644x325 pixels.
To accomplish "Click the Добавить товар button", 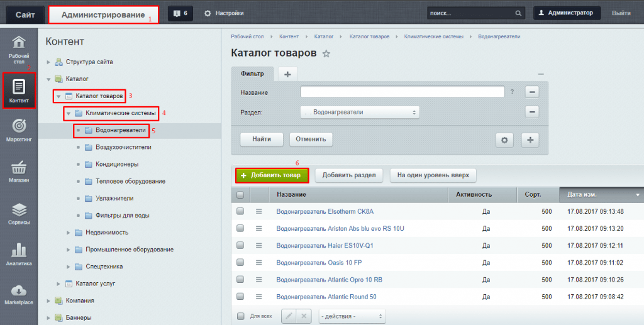I will click(x=272, y=175).
